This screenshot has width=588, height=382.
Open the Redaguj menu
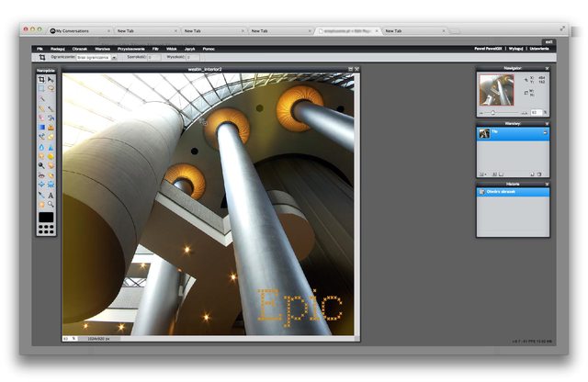(58, 49)
